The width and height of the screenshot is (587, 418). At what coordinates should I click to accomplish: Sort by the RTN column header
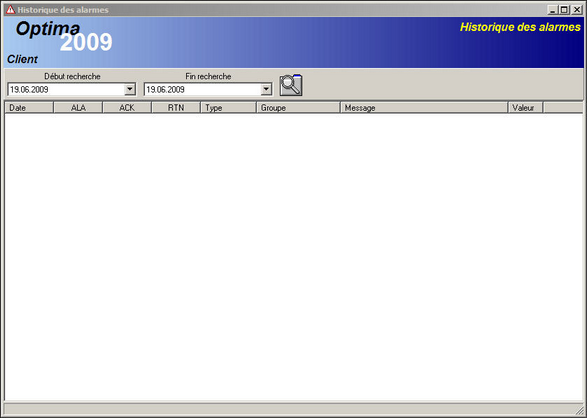click(x=176, y=108)
